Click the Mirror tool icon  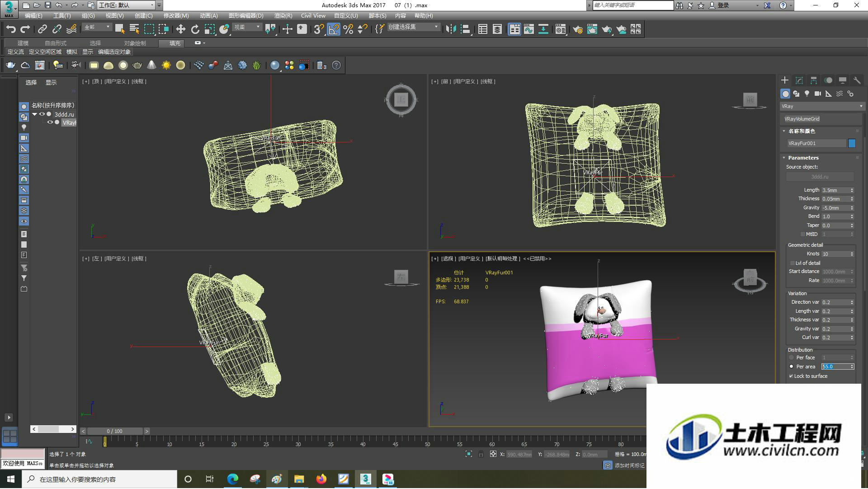450,29
